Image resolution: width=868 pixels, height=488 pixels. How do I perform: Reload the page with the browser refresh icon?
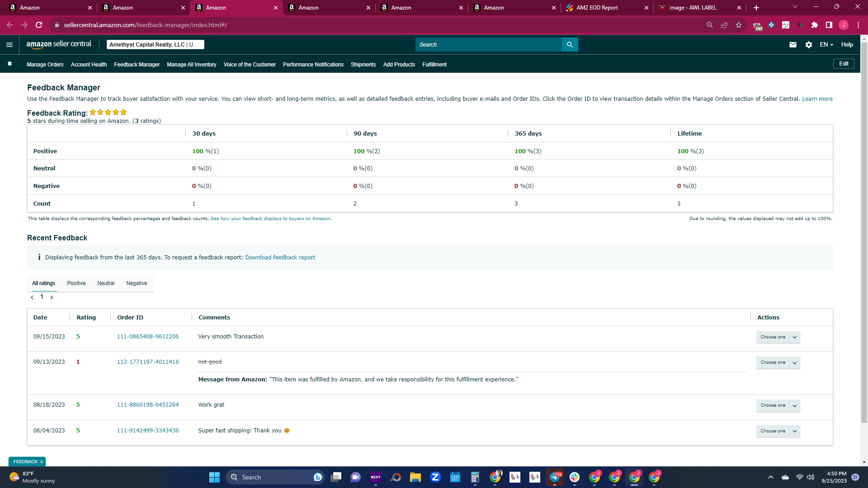point(39,25)
